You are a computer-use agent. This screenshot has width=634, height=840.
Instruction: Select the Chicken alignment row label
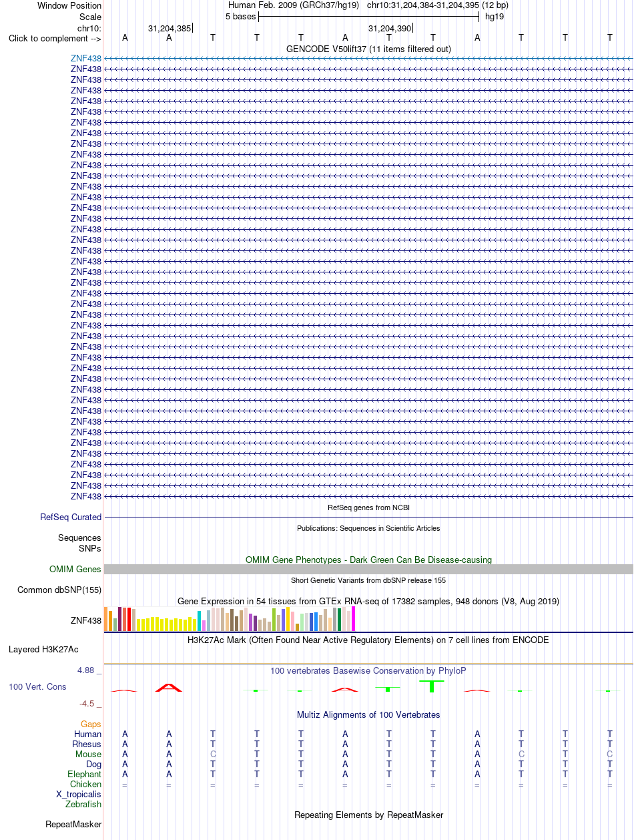[x=86, y=784]
